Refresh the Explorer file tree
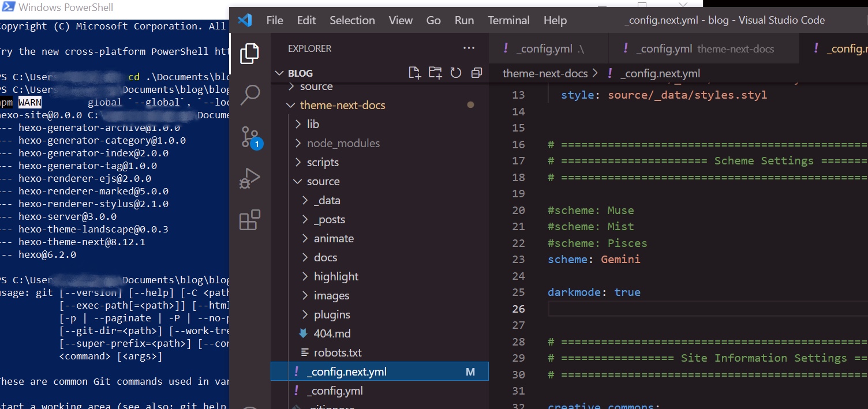The image size is (868, 409). (456, 73)
